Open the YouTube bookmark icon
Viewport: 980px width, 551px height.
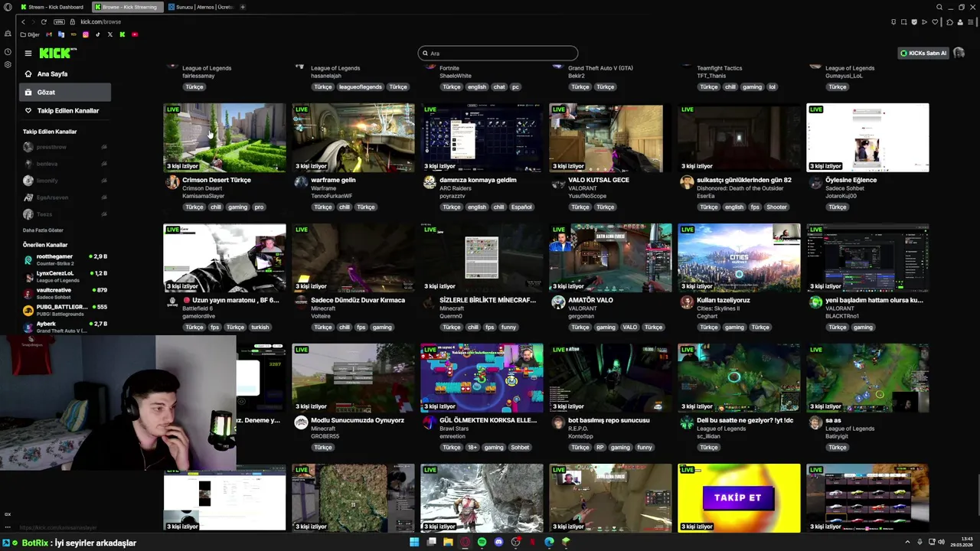(x=135, y=34)
